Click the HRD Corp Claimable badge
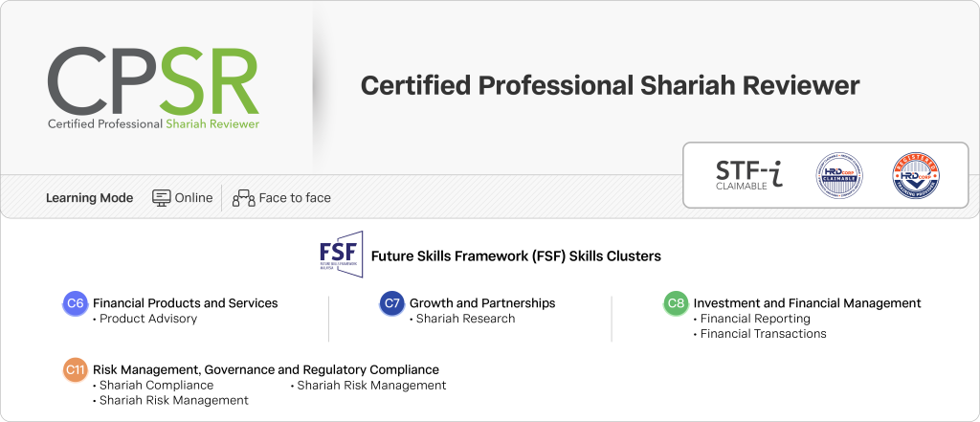The width and height of the screenshot is (980, 422). tap(839, 176)
